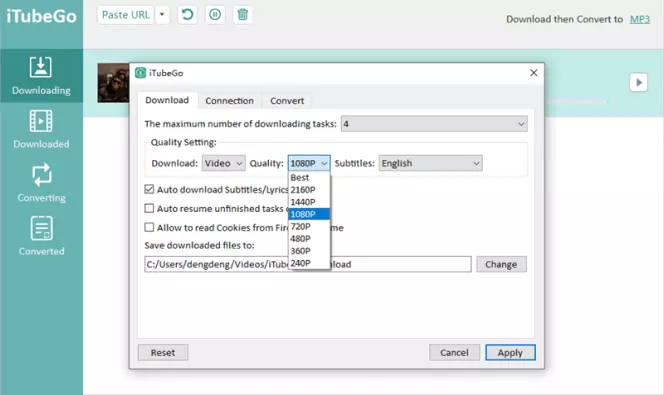
Task: Enable Auto resume unfinished tasks checkbox
Action: pos(149,208)
